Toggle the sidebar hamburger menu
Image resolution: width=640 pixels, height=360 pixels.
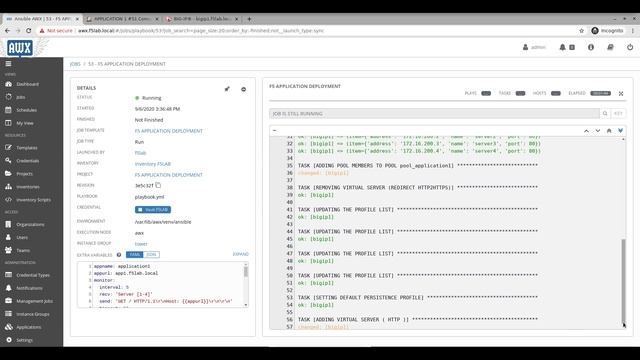coord(8,64)
